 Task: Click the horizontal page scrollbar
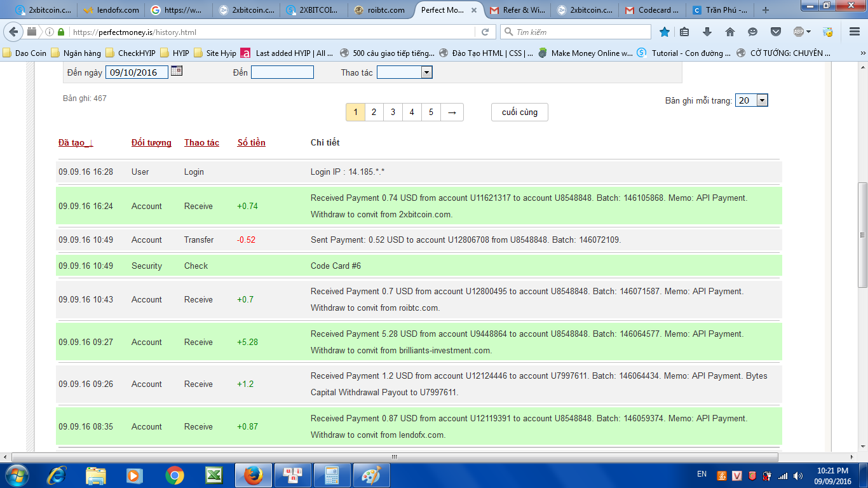coord(394,457)
